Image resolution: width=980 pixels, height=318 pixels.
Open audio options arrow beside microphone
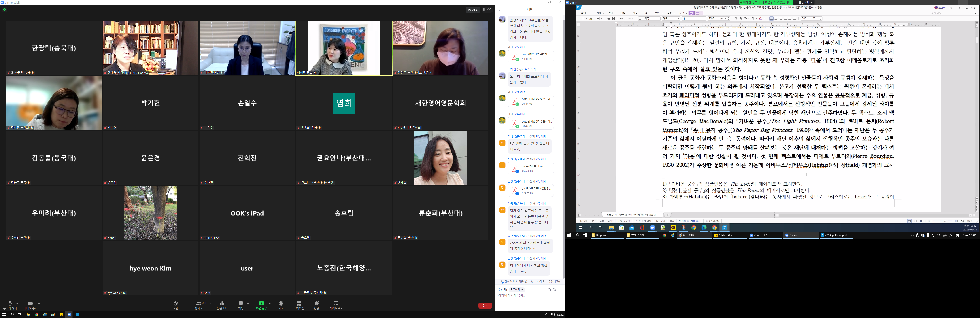click(x=17, y=304)
